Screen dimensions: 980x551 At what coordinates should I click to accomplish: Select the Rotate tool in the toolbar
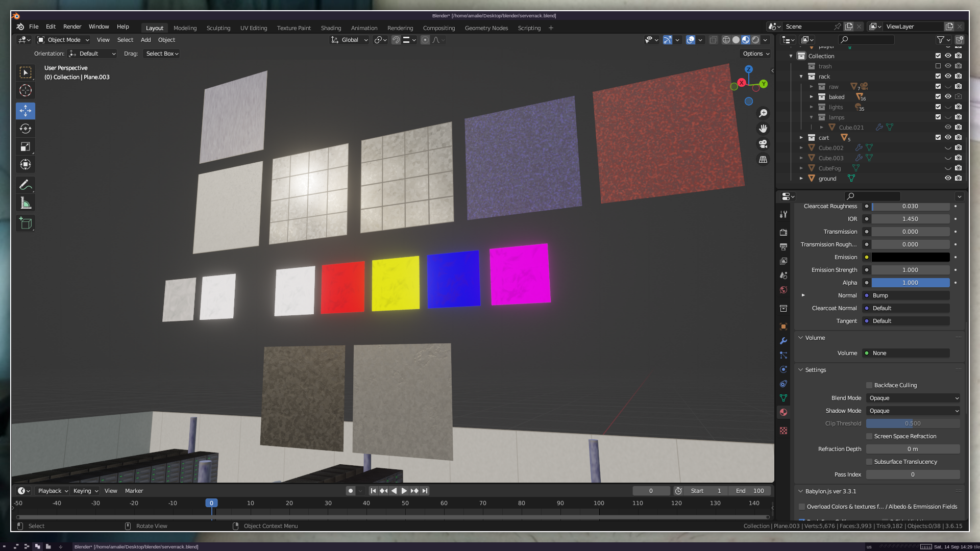point(26,129)
